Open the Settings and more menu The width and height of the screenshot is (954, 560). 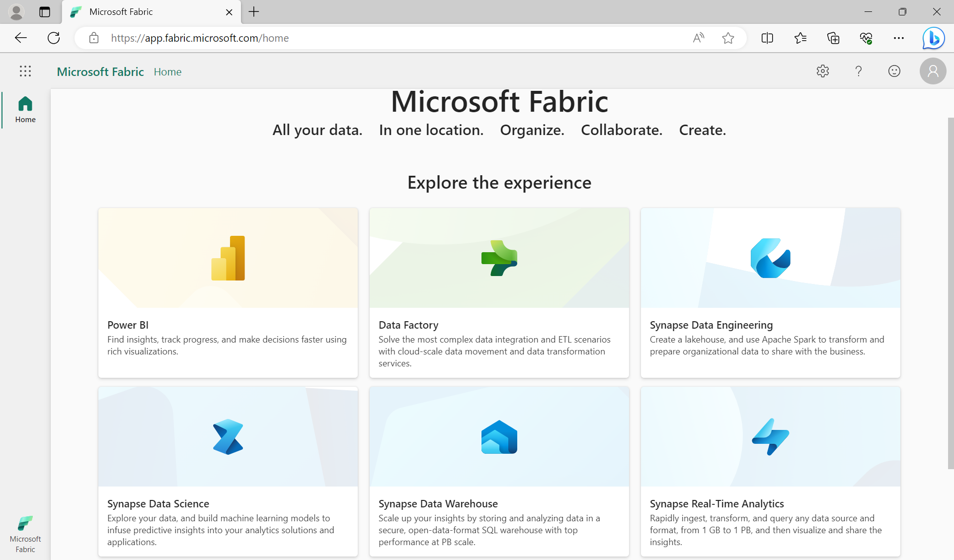(899, 38)
